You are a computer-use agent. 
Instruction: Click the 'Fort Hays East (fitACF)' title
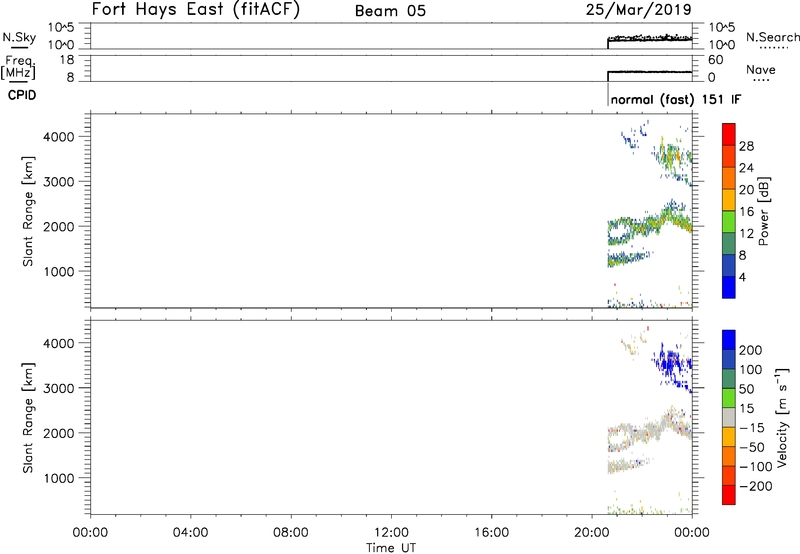pyautogui.click(x=196, y=10)
